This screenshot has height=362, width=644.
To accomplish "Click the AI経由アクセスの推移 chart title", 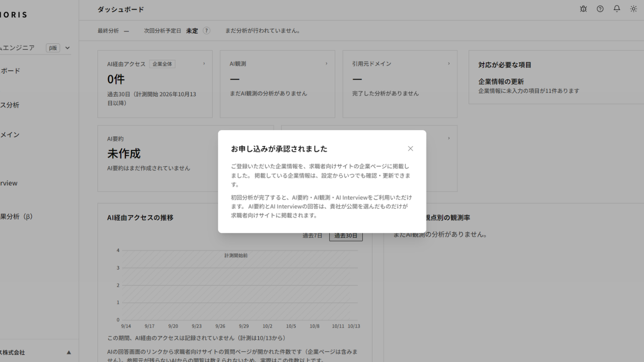I will pyautogui.click(x=140, y=218).
